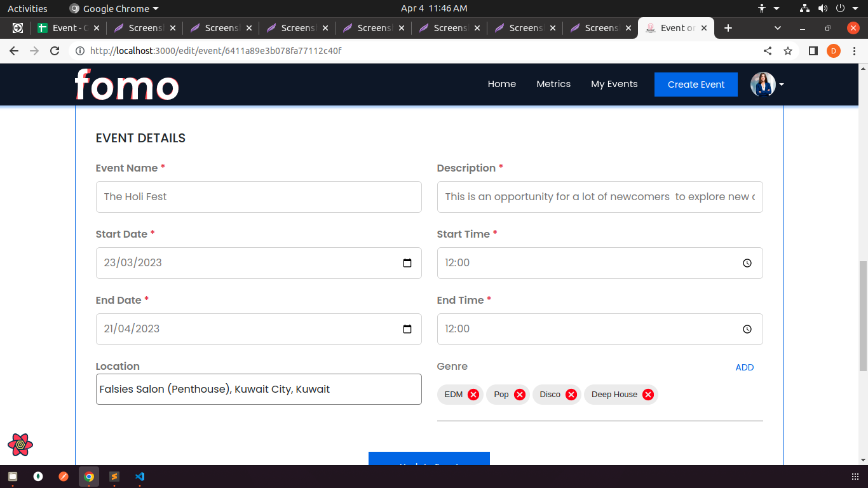The image size is (868, 488).
Task: Delete the Disco genre chip
Action: click(571, 395)
